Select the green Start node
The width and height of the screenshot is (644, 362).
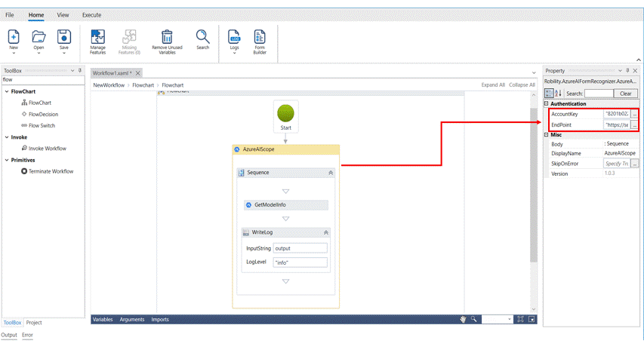[x=285, y=113]
